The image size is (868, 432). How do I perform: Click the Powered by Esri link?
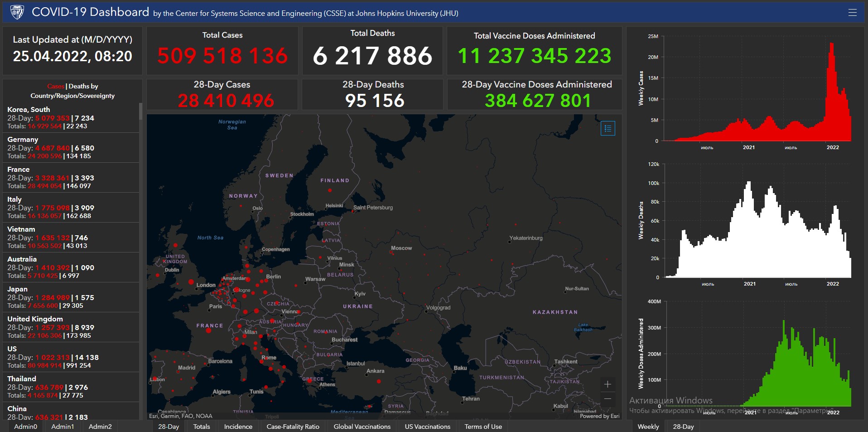pyautogui.click(x=599, y=416)
